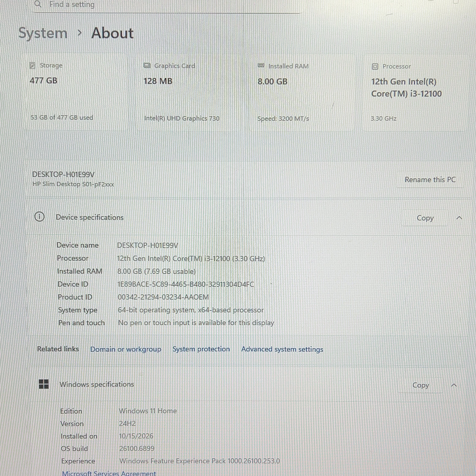Screen dimensions: 476x476
Task: Open the 128 MB Graphics Card card
Action: tap(188, 93)
